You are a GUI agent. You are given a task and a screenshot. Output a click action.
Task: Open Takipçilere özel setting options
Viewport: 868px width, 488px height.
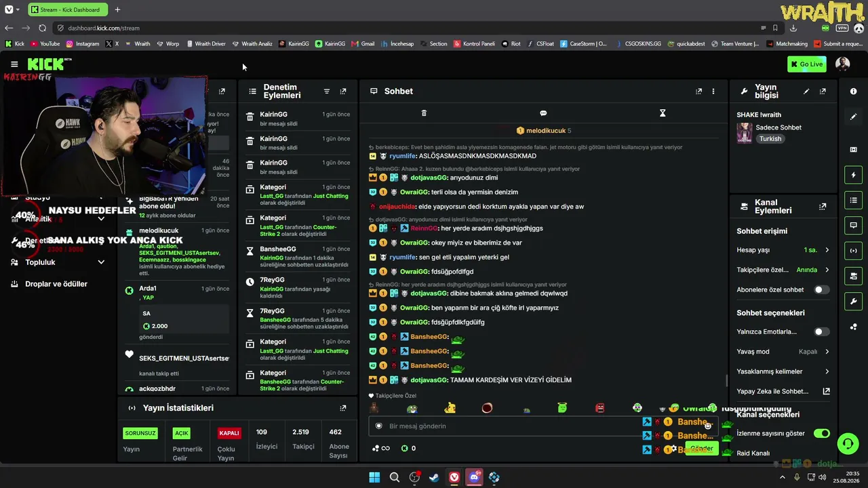783,270
